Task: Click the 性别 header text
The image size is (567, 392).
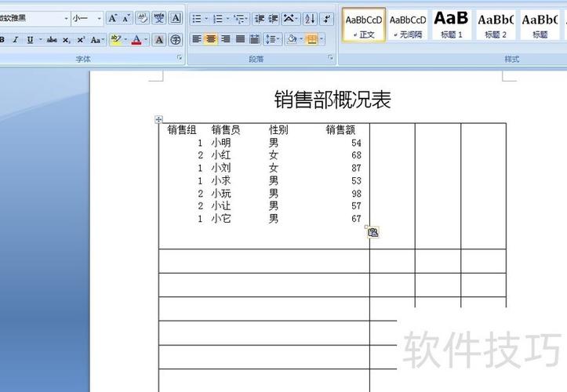Action: [278, 129]
